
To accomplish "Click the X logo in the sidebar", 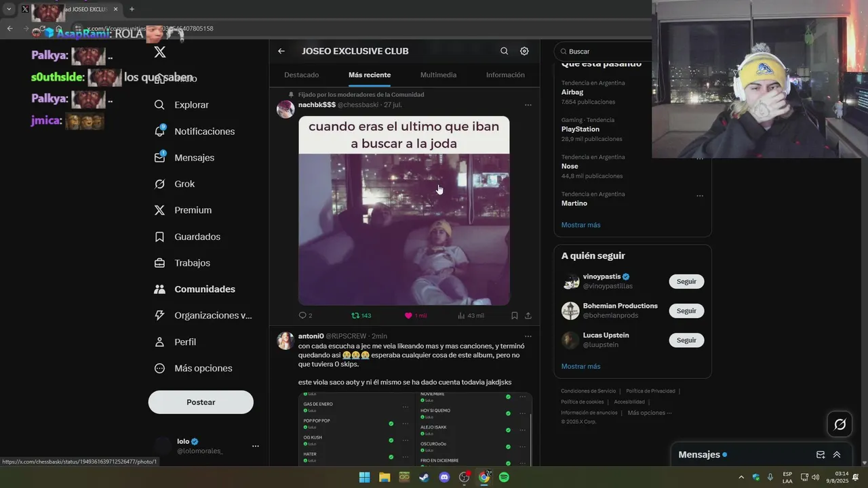I will 159,52.
